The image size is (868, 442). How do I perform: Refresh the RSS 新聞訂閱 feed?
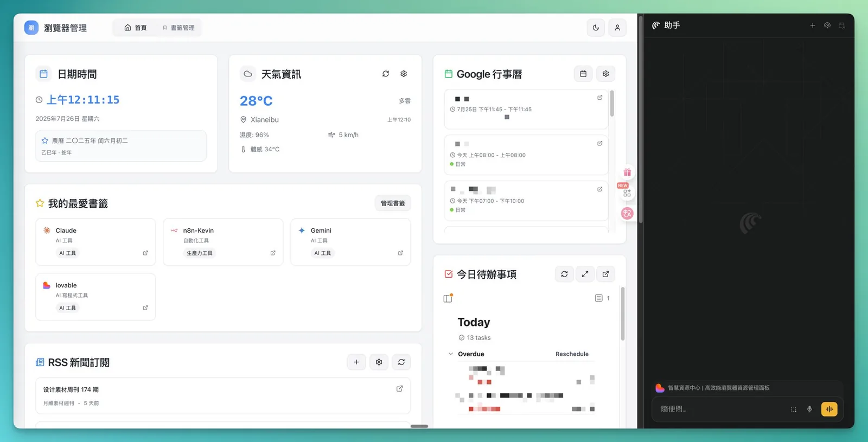coord(401,362)
